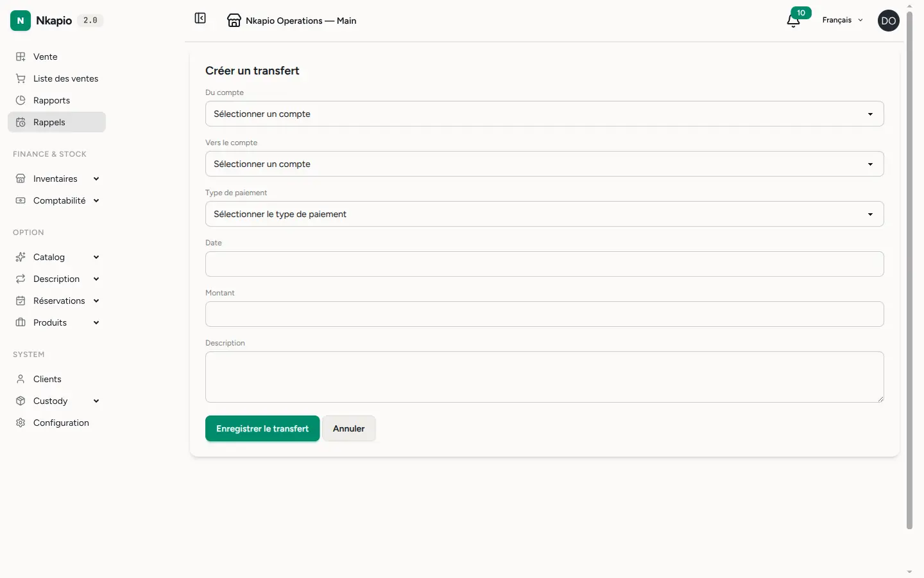Click Enregistrer le transfert button

coord(262,428)
